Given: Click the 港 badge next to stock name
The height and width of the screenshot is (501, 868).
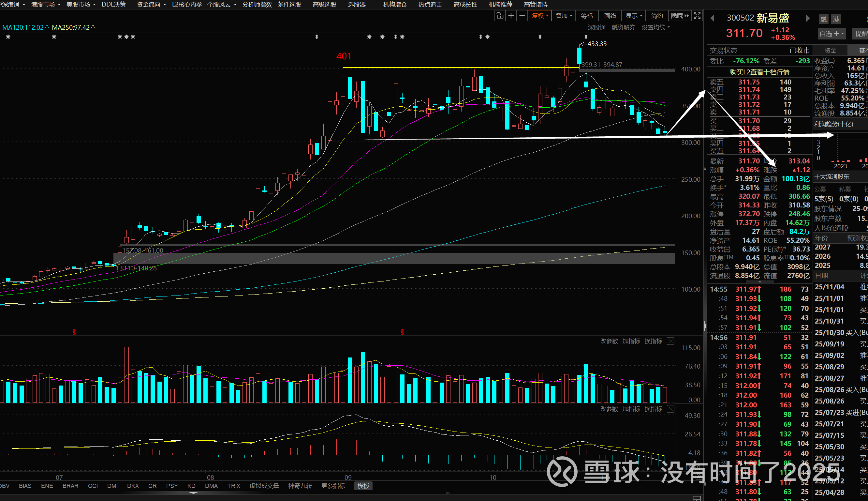Looking at the screenshot, I should coord(836,19).
